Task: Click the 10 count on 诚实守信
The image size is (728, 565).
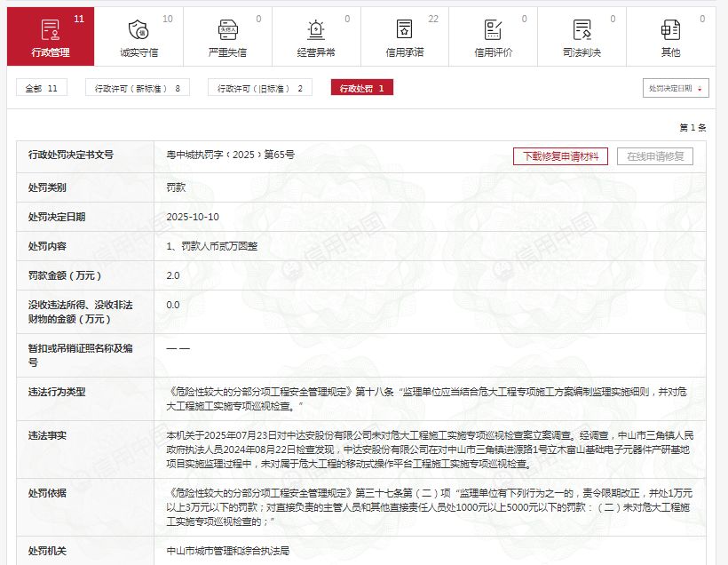Action: click(x=168, y=19)
